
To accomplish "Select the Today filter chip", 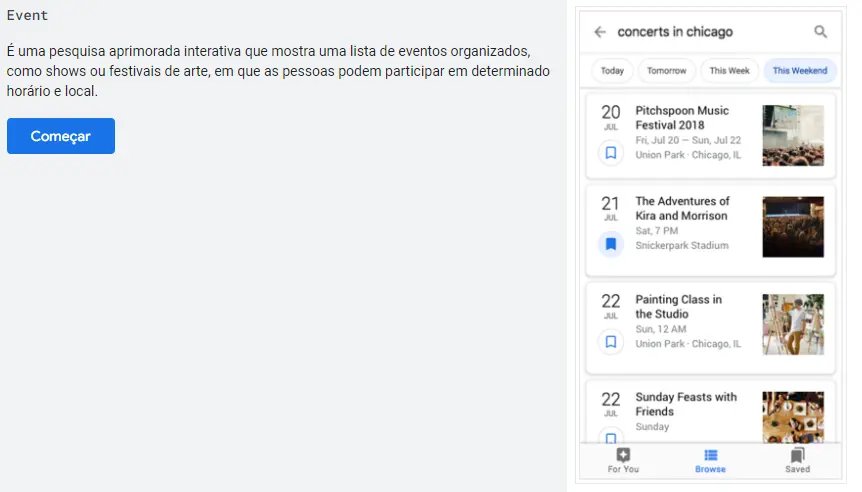I will (612, 71).
